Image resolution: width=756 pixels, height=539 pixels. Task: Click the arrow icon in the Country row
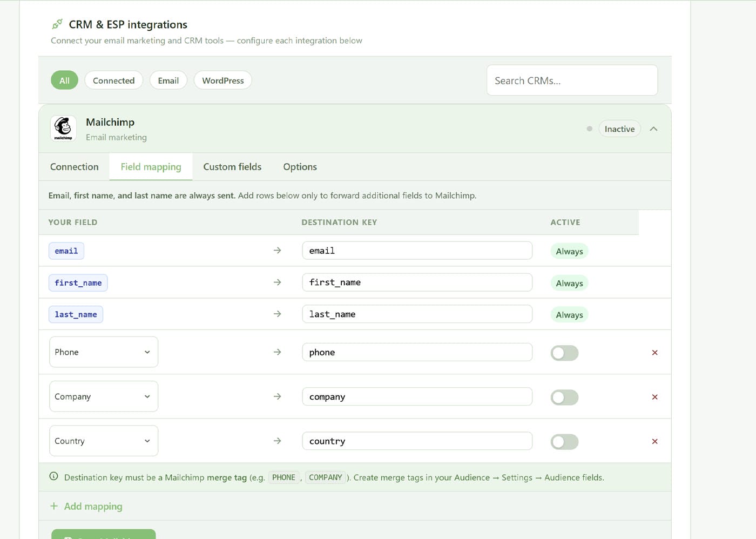tap(278, 441)
